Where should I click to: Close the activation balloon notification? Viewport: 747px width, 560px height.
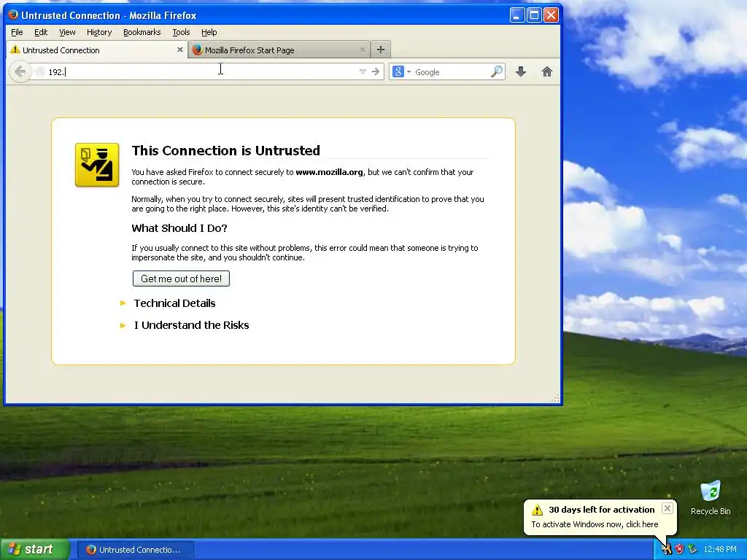(x=667, y=508)
